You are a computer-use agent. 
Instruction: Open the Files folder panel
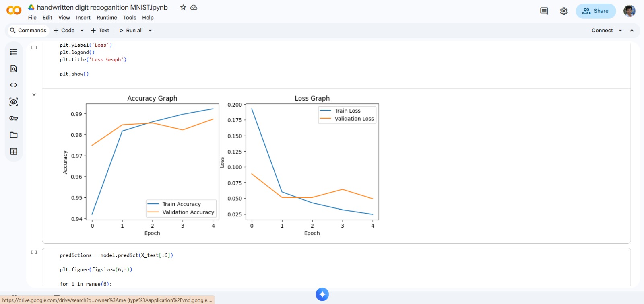coord(14,135)
